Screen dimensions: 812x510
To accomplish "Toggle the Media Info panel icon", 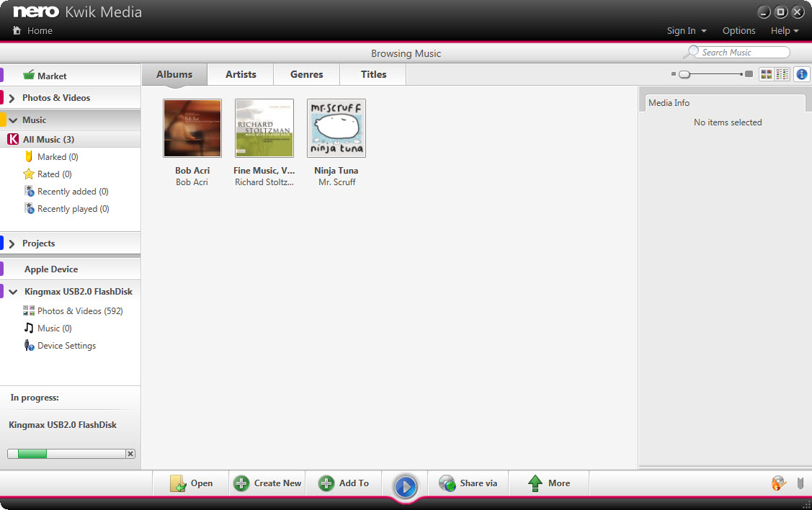I will coord(801,74).
